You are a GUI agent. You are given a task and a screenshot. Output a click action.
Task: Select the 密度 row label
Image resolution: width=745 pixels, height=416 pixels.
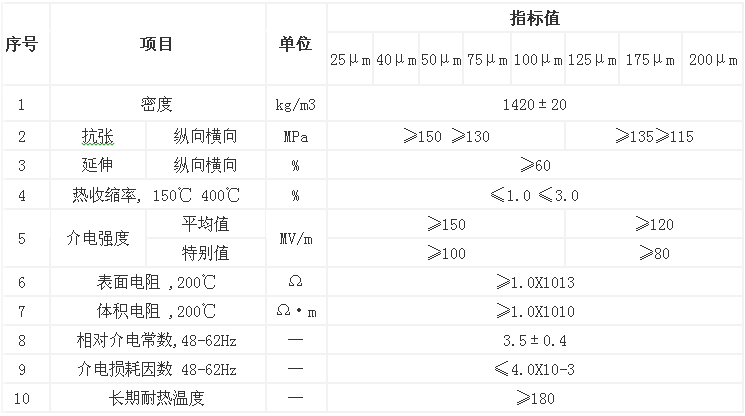tap(157, 103)
